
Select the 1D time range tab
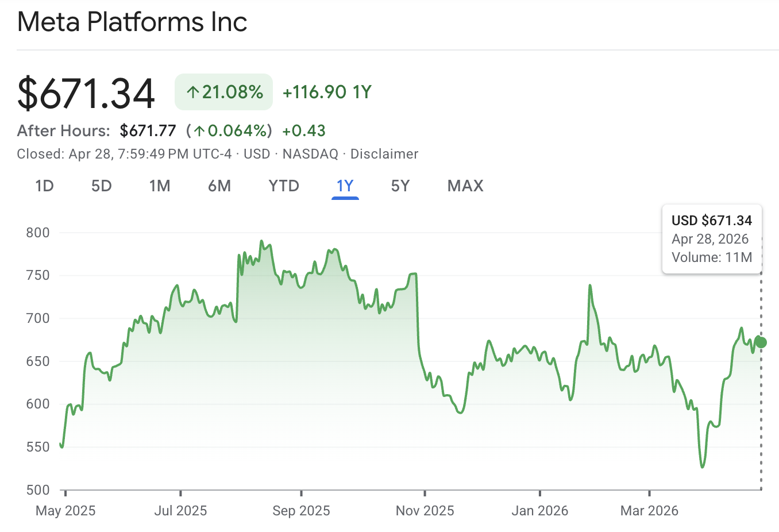[x=44, y=186]
